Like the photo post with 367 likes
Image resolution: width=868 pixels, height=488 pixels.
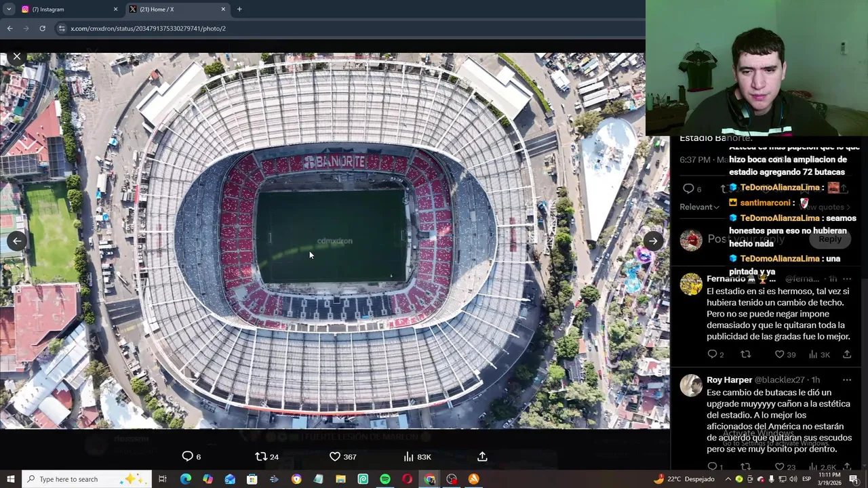tap(342, 457)
